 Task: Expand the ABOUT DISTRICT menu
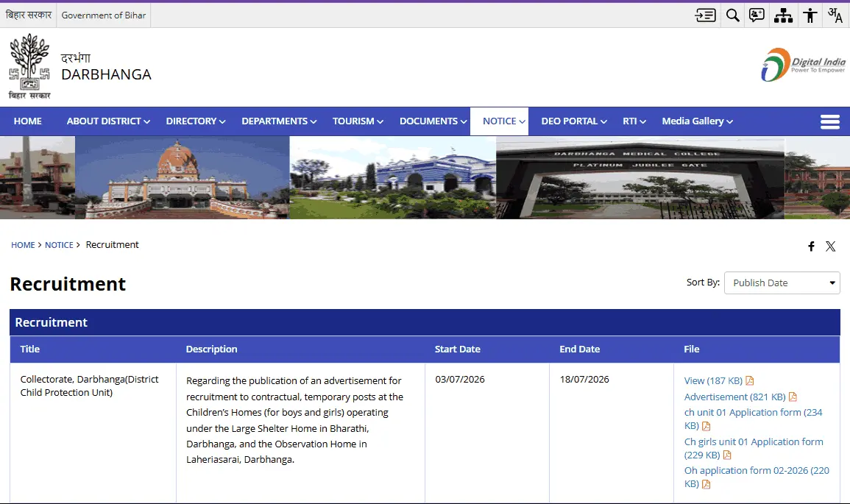pos(108,121)
